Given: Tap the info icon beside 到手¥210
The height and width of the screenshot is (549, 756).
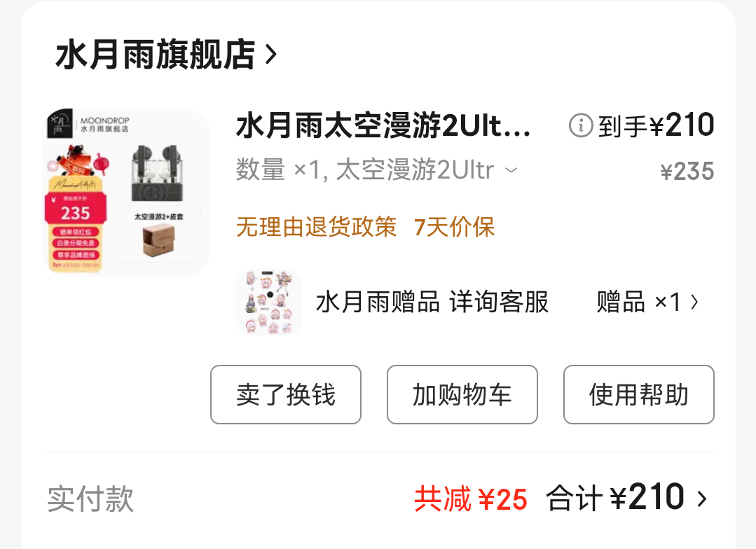Looking at the screenshot, I should click(x=581, y=125).
